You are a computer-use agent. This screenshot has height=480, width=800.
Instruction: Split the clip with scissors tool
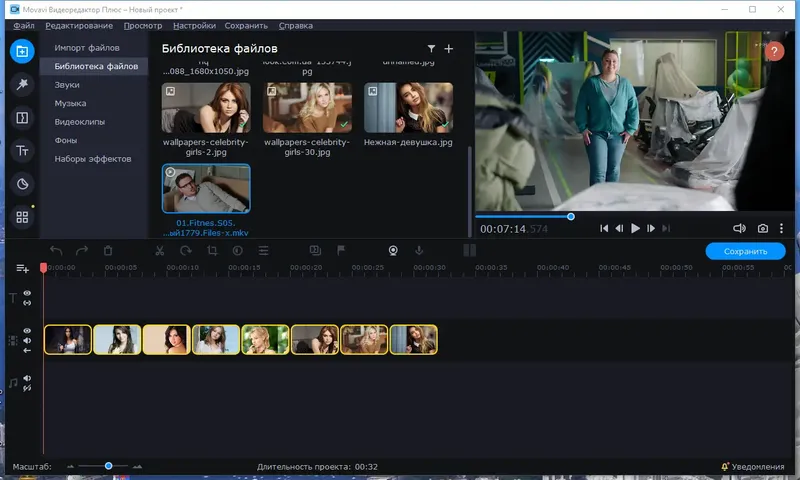pyautogui.click(x=160, y=250)
